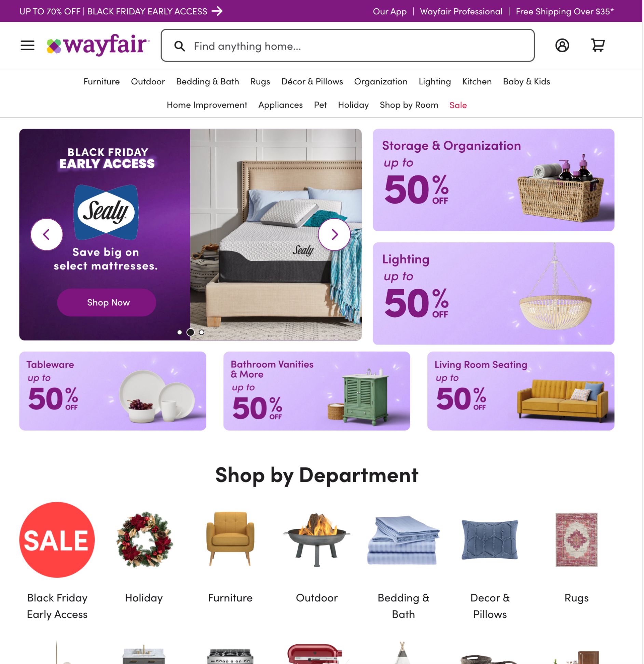
Task: Open the hamburger navigation menu
Action: pos(27,45)
